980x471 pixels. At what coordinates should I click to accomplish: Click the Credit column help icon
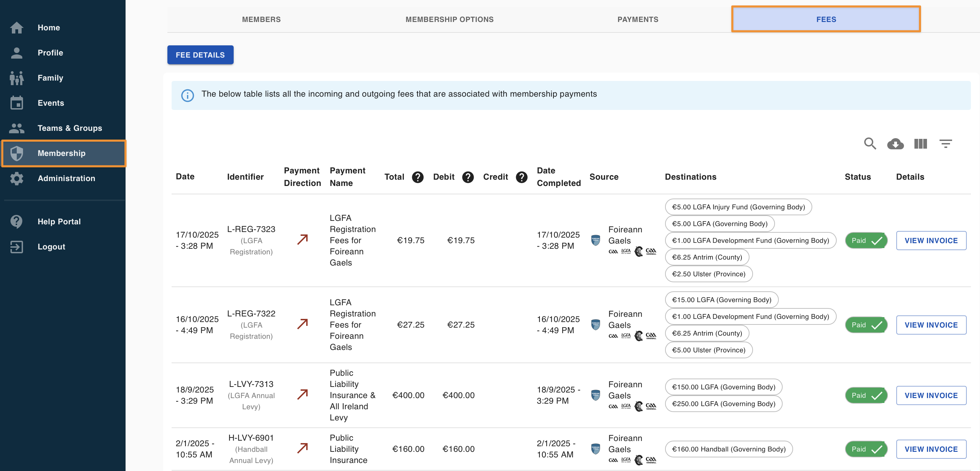[x=521, y=177]
